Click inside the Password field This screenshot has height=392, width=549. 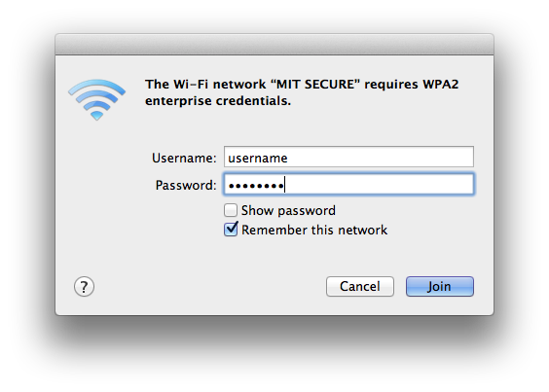coord(348,184)
